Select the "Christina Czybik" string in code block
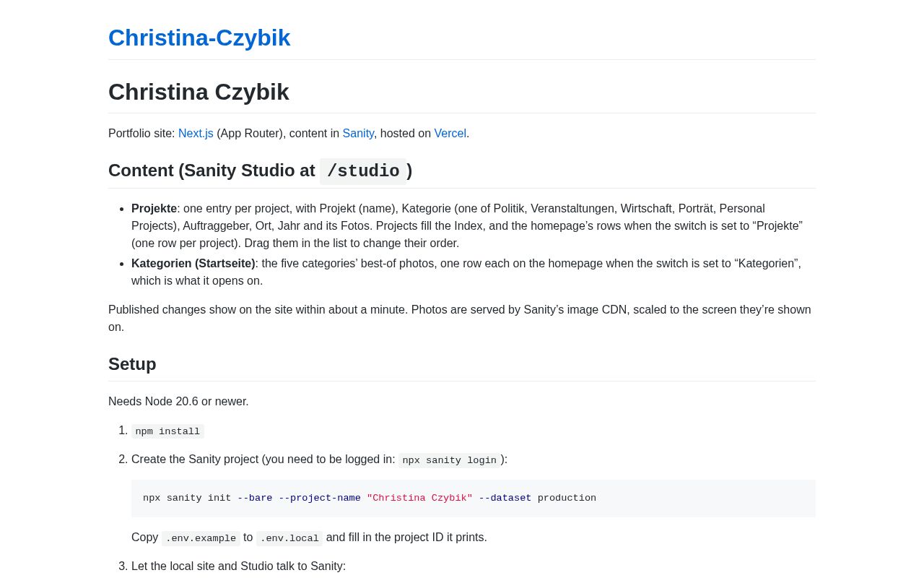This screenshot has width=924, height=578. [419, 499]
